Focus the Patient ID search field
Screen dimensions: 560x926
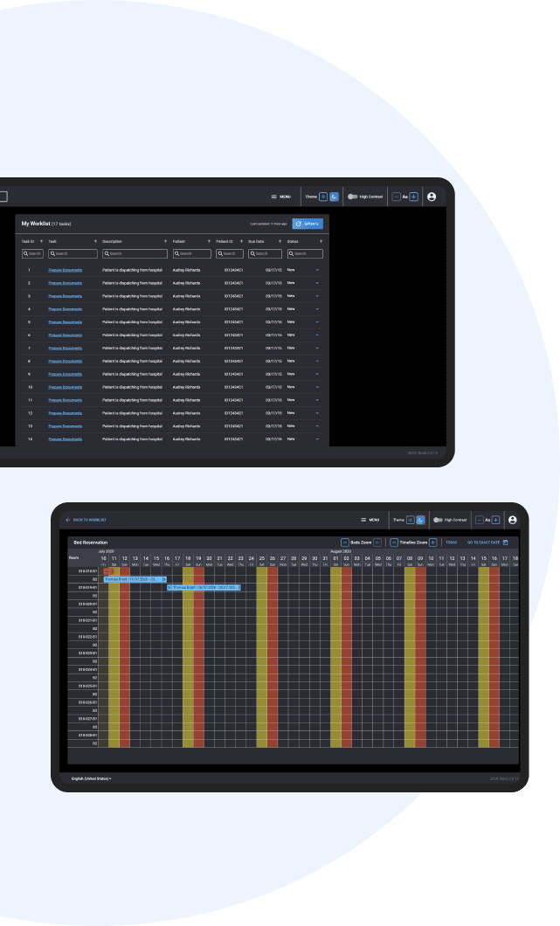click(x=229, y=253)
